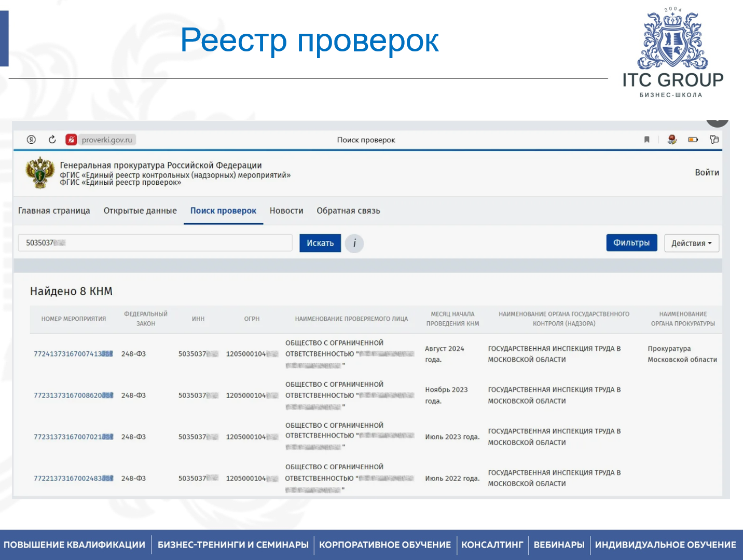Bookmark the page with bookmark icon
The width and height of the screenshot is (743, 560).
click(x=647, y=140)
